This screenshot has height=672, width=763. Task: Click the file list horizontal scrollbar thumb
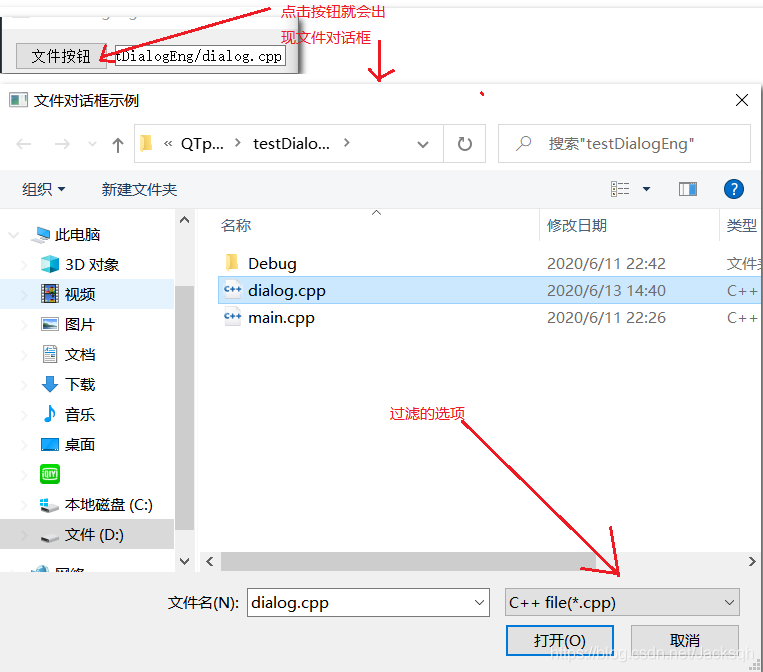click(x=408, y=562)
